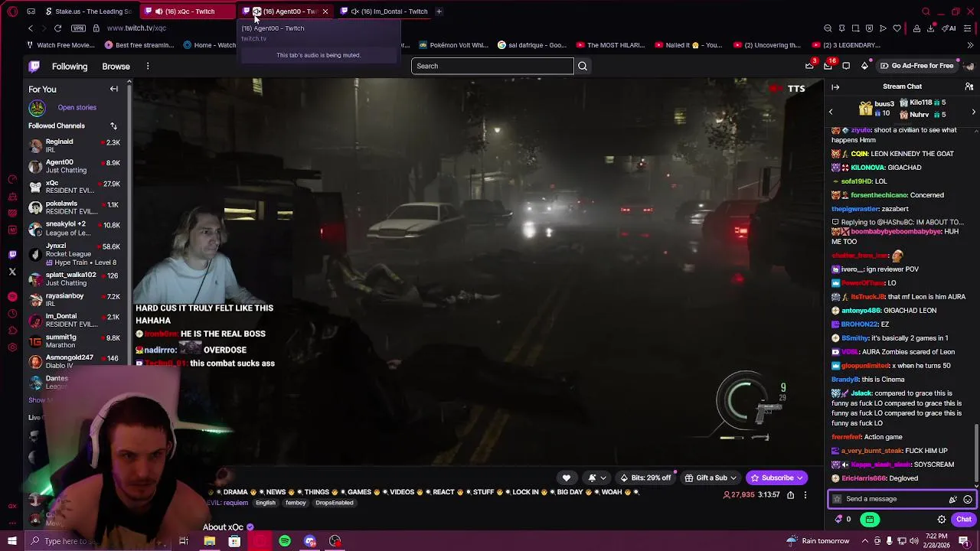Viewport: 980px width, 551px height.
Task: Add page to Opera heart bookmarks
Action: (x=897, y=28)
